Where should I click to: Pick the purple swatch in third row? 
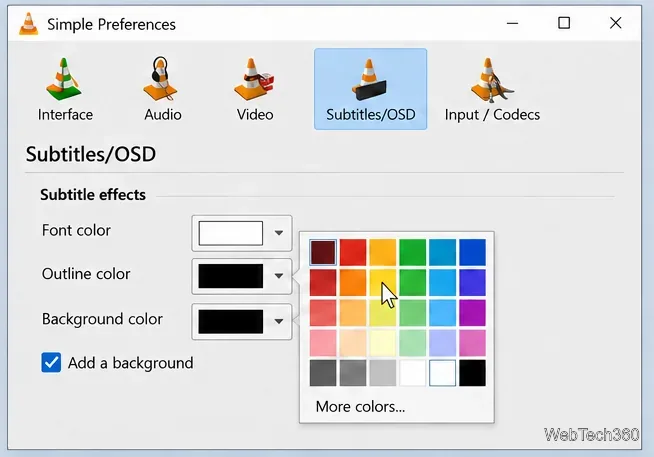(472, 313)
